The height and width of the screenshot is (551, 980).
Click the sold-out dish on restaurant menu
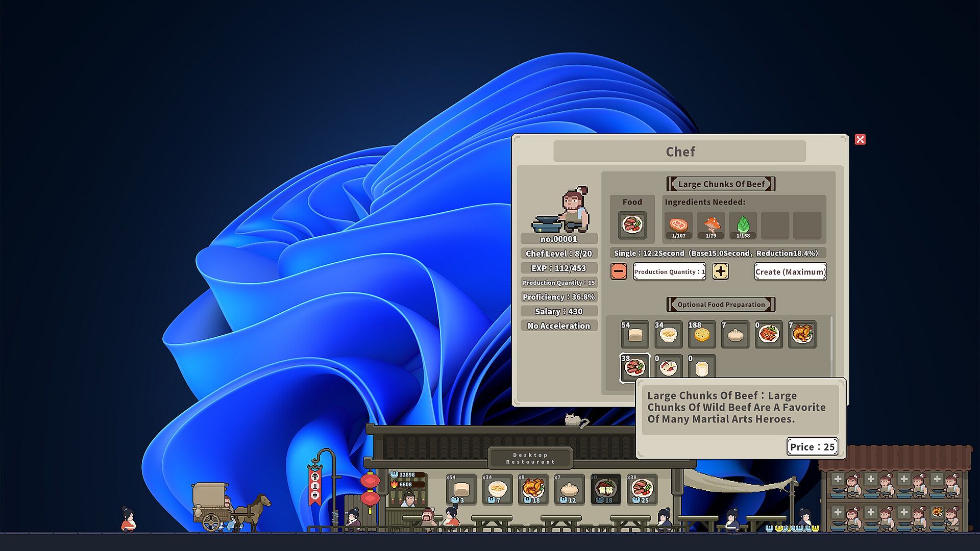coord(605,489)
